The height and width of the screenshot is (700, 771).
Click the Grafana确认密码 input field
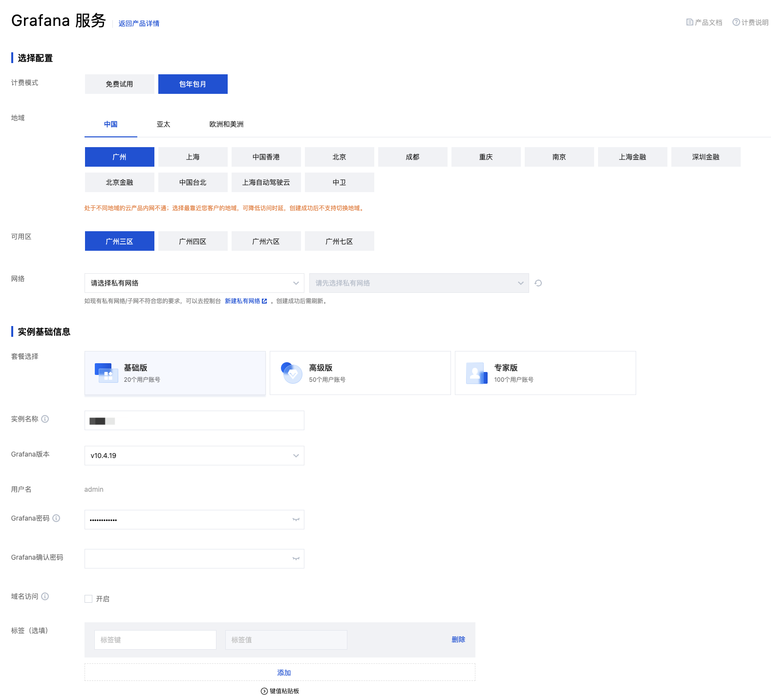[x=194, y=559]
